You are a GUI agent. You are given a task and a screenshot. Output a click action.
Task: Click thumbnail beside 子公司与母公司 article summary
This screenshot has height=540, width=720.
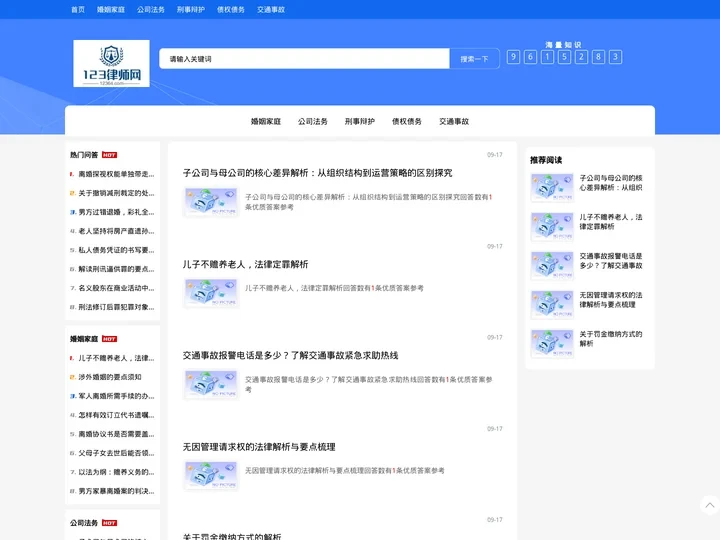click(211, 202)
